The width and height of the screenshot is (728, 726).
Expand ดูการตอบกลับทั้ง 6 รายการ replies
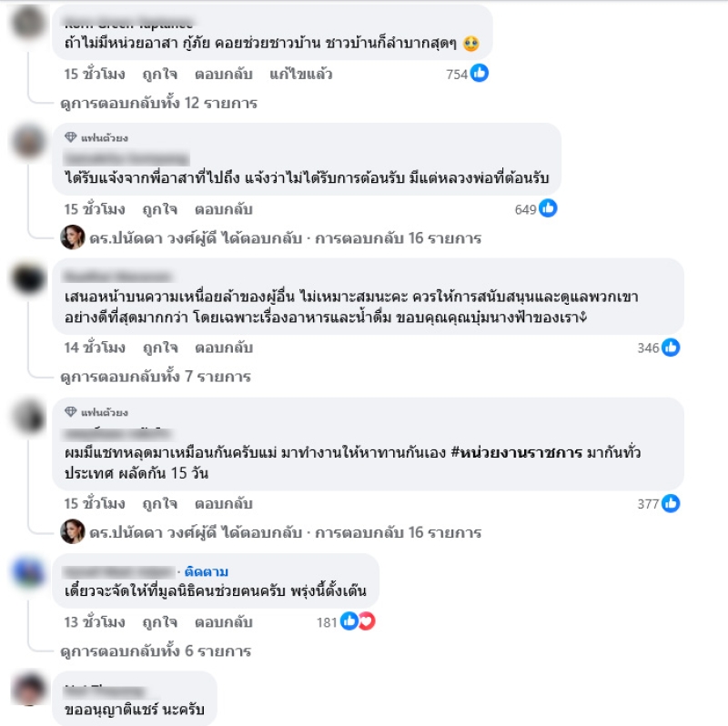[156, 651]
